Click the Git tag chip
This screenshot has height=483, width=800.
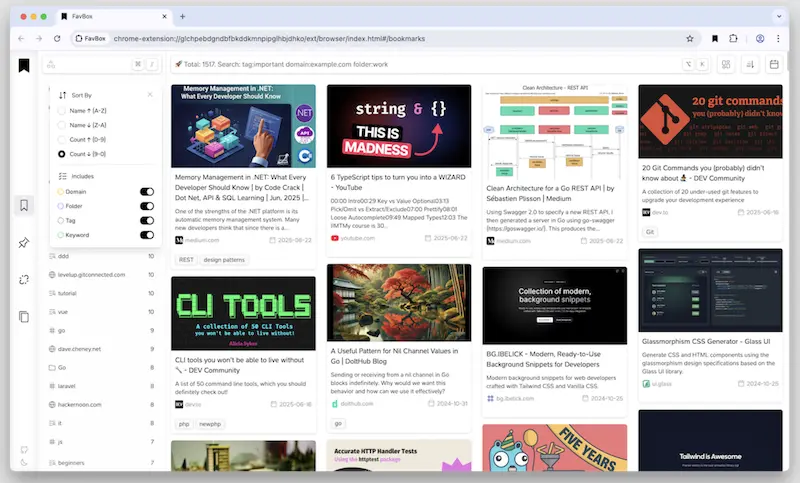(x=649, y=232)
